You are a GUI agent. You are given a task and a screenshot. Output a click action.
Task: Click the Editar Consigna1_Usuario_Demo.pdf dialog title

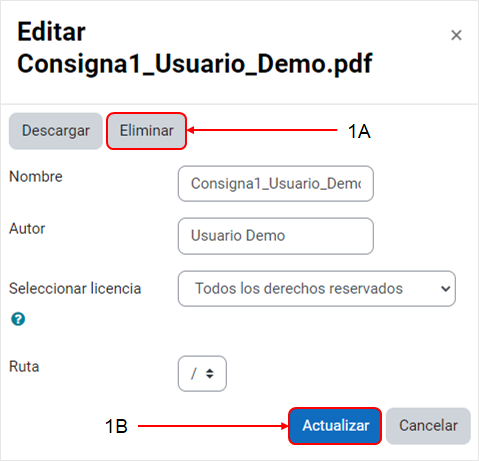(x=195, y=48)
